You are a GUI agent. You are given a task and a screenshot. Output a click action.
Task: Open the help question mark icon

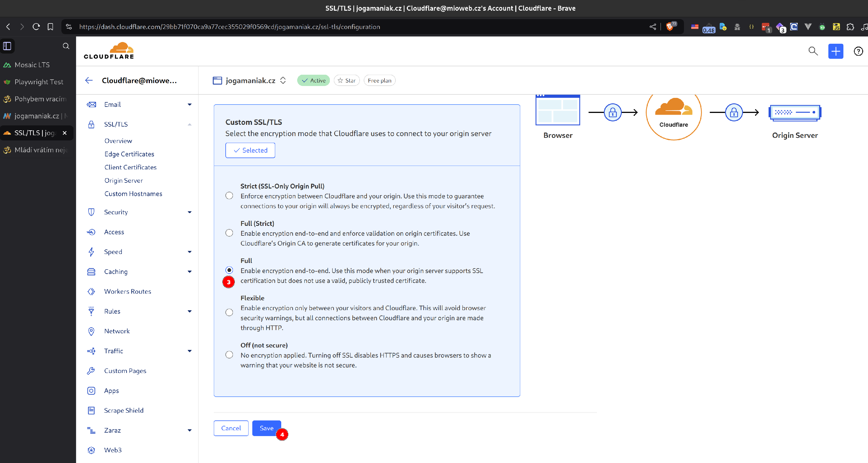[858, 51]
